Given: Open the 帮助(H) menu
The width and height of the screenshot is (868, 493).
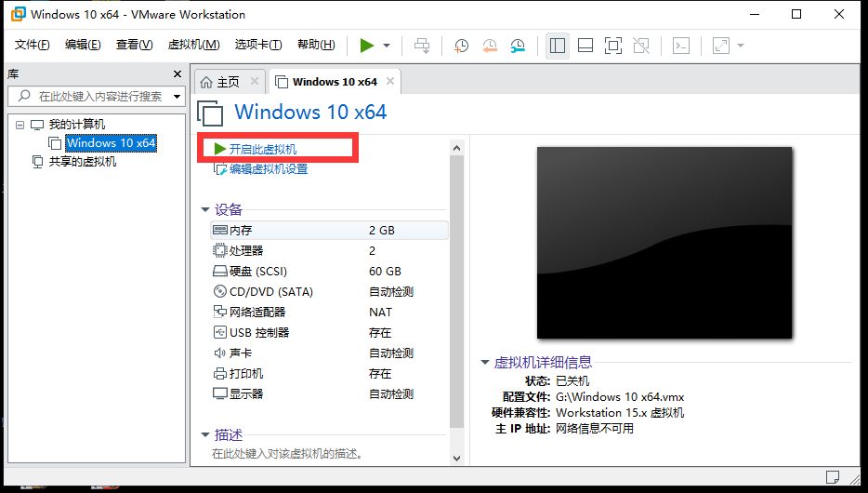Looking at the screenshot, I should pyautogui.click(x=316, y=45).
